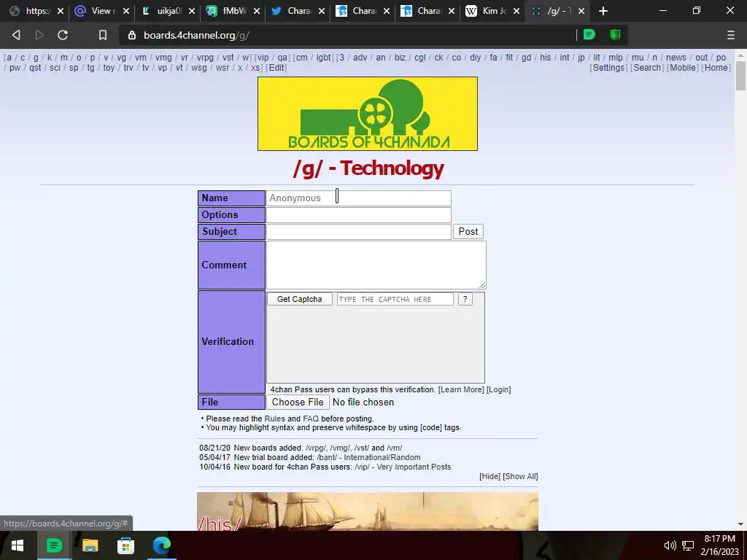Open the FAQ link
747x560 pixels.
pos(311,419)
